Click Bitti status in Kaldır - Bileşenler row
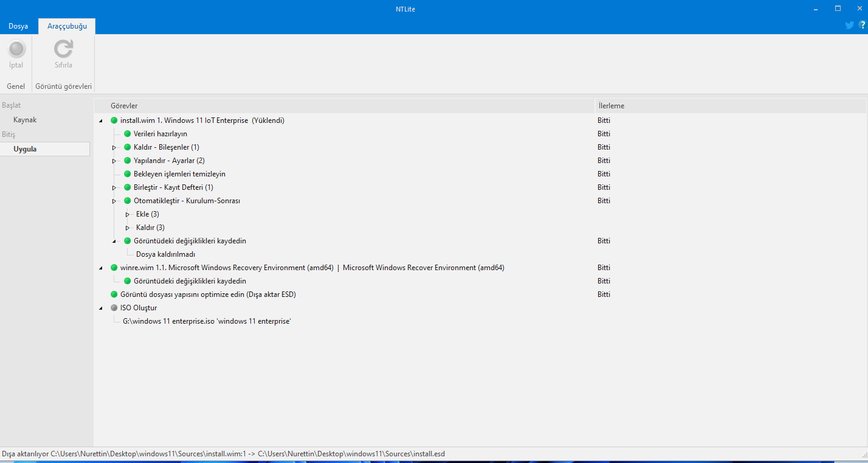Viewport: 868px width, 463px height. point(604,147)
